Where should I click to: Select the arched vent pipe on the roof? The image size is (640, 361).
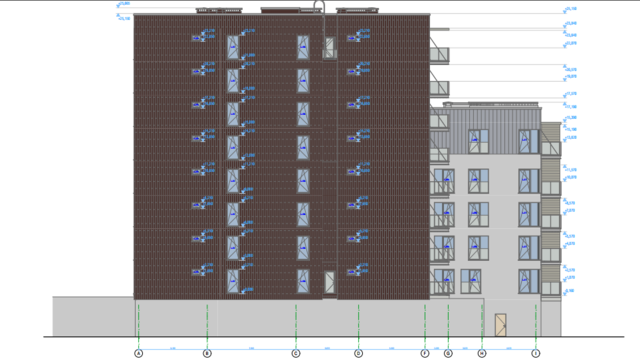(320, 7)
